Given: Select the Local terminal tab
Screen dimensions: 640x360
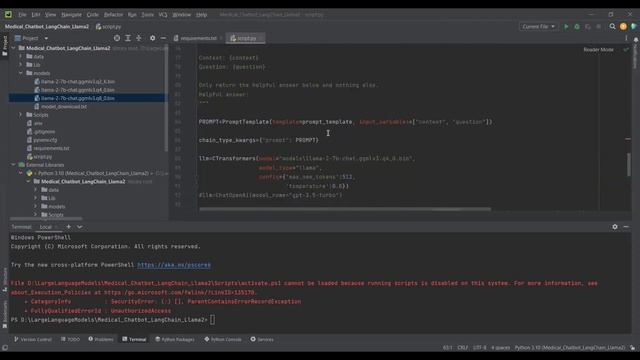Looking at the screenshot, I should (x=46, y=227).
